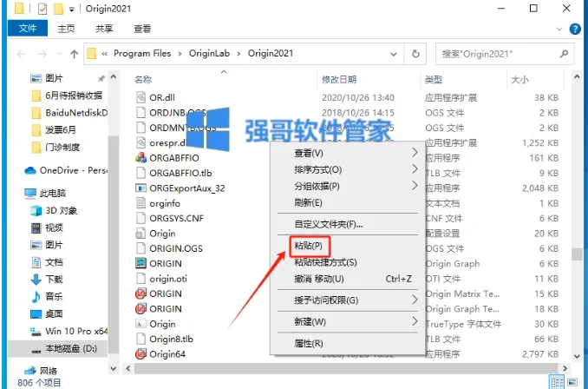Screen dimensions: 588x389
Task: Expand the 授予访问权限(G) submenu
Action: pos(415,300)
